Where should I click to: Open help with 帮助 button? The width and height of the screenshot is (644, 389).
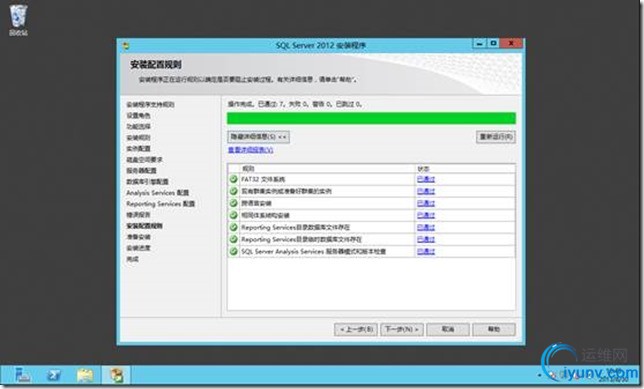494,329
